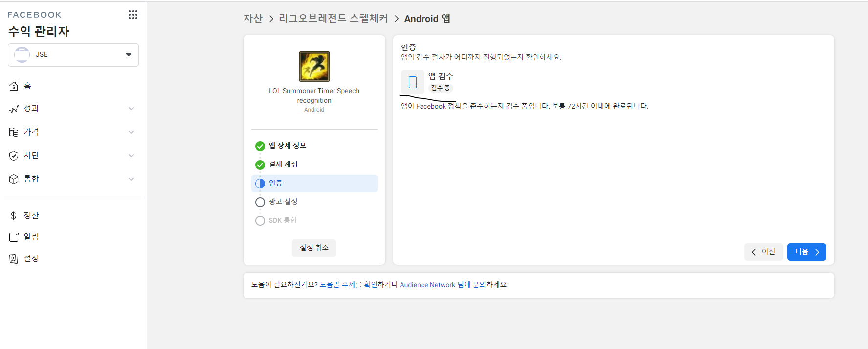
Task: Click the 앱 검수 label
Action: tap(441, 76)
